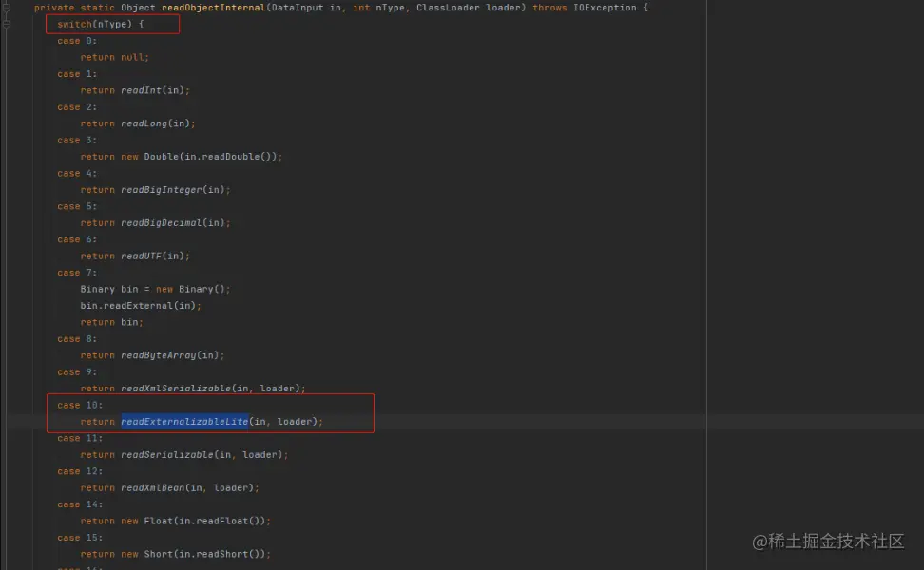Click the 'case 1:' label
Screen dimensions: 924x570
pos(77,73)
